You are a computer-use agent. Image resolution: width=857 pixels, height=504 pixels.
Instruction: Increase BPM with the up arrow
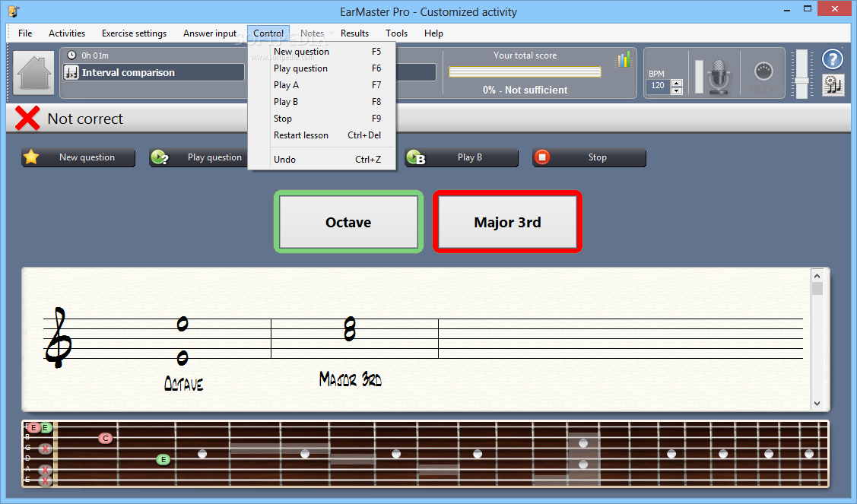677,83
